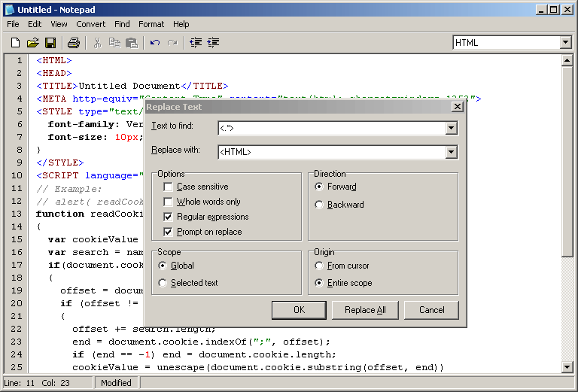Uncheck Regular expressions
The width and height of the screenshot is (578, 392).
click(168, 217)
